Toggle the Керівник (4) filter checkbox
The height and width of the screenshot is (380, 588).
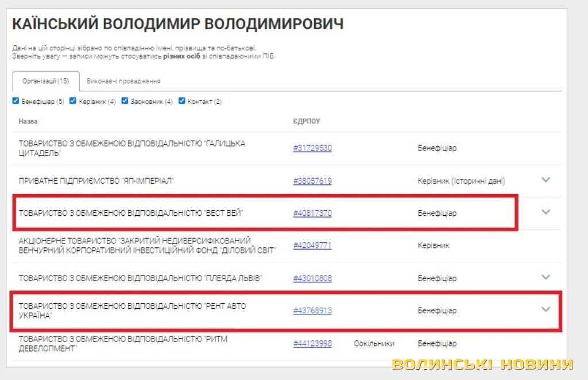[73, 101]
